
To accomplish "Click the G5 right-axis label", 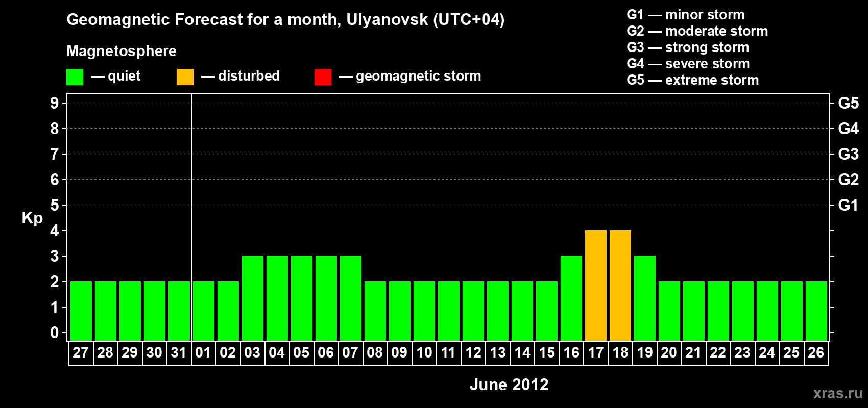I will pos(849,103).
